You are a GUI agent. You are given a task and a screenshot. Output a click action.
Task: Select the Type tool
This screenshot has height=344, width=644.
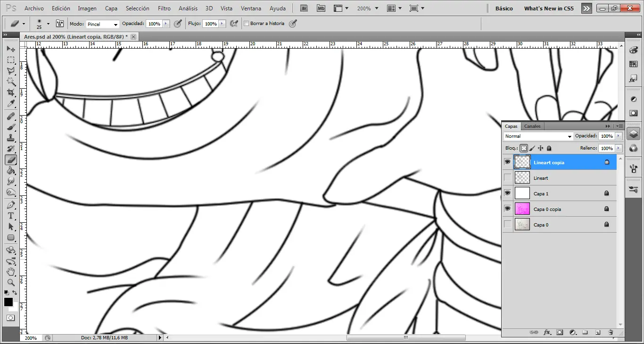click(x=11, y=216)
